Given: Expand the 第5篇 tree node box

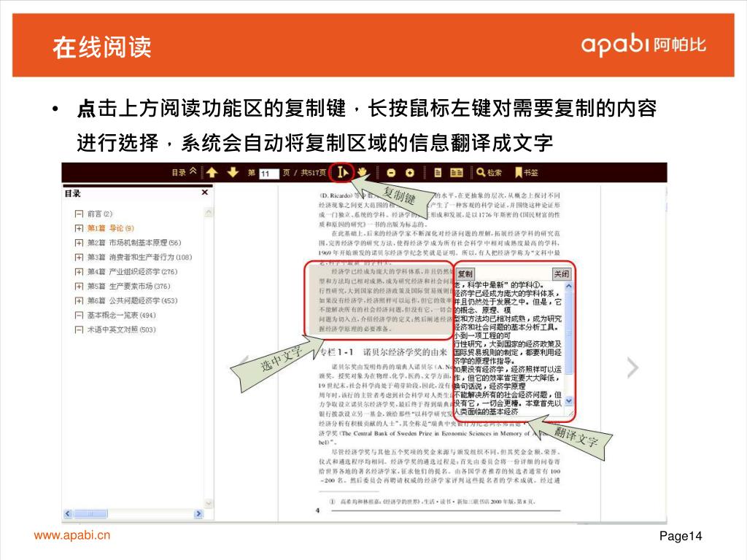Looking at the screenshot, I should click(79, 286).
